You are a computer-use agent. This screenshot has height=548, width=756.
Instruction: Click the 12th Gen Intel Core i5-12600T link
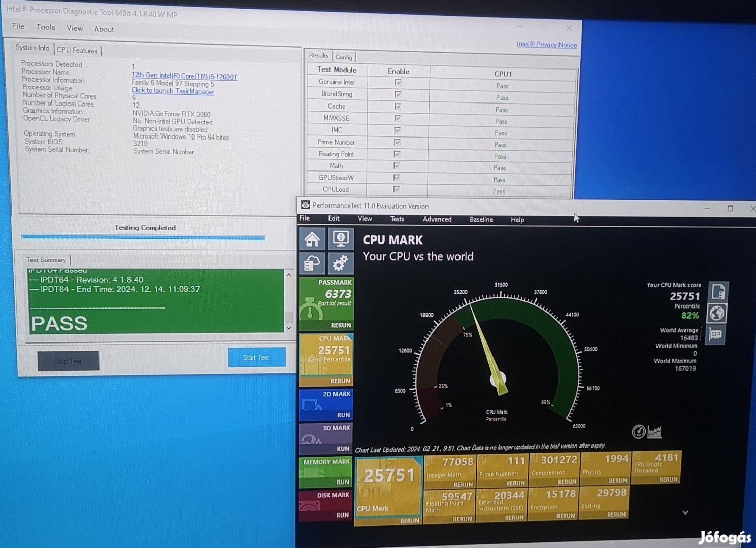coord(184,76)
